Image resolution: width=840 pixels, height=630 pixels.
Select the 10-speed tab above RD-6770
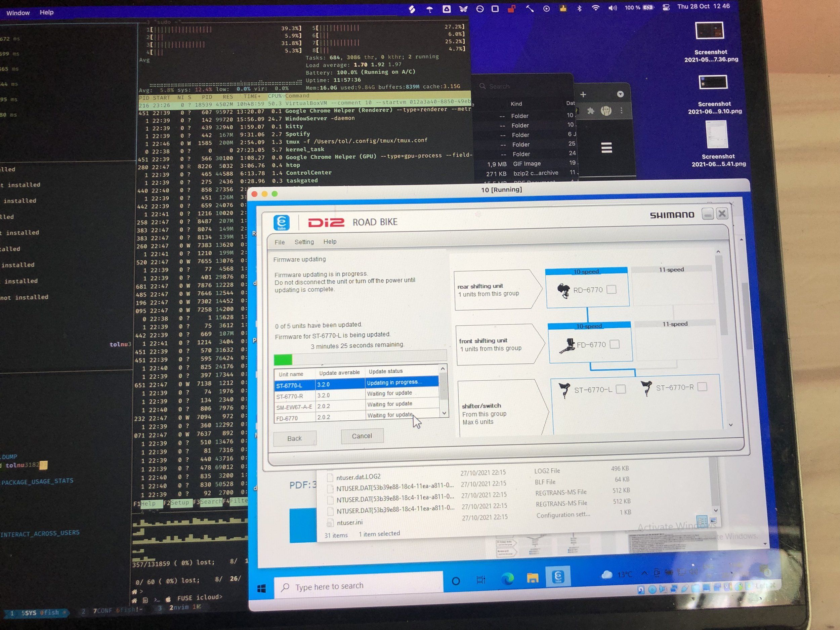[x=586, y=271]
